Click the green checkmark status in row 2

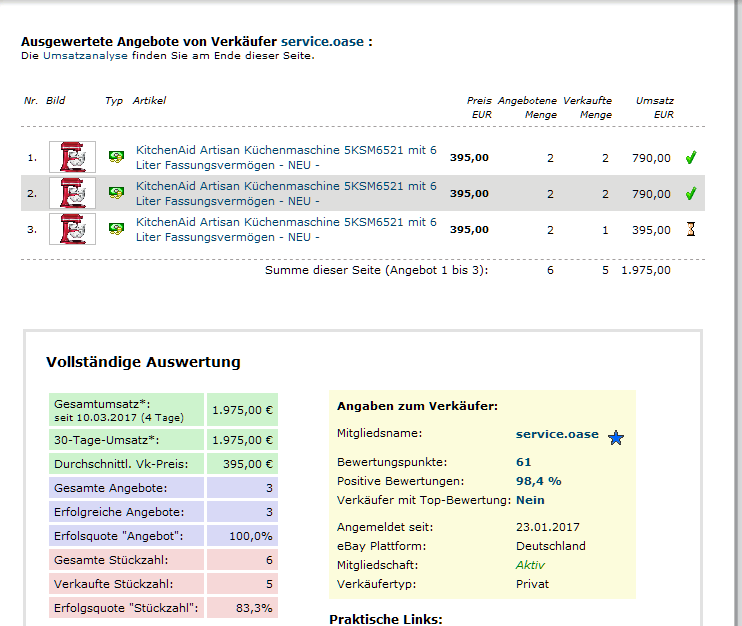[x=690, y=193]
